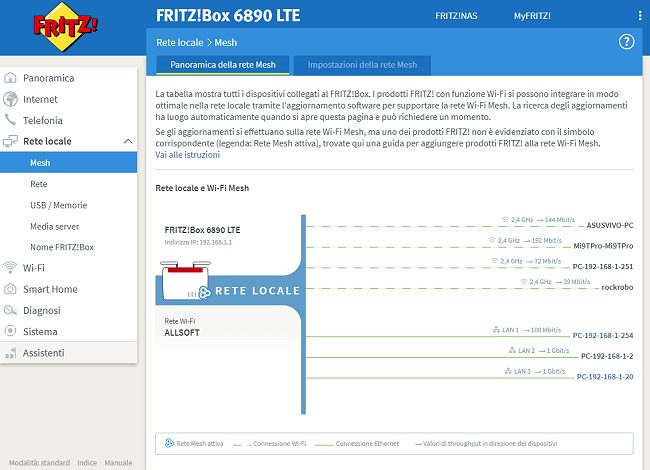Open the help question mark icon
The width and height of the screenshot is (650, 470).
tap(626, 42)
